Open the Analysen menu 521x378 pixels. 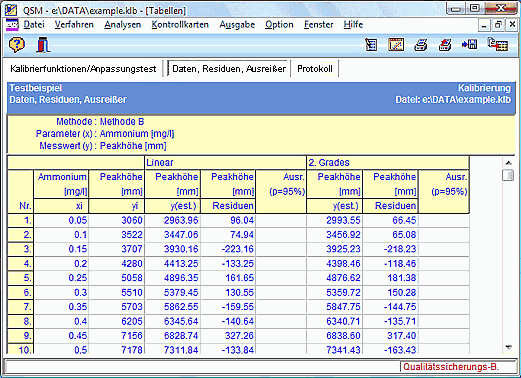tap(122, 25)
